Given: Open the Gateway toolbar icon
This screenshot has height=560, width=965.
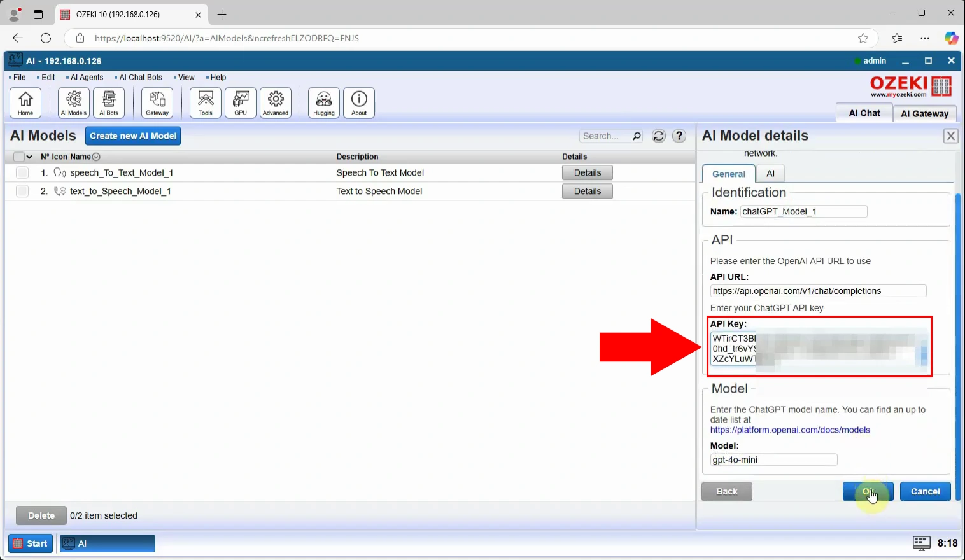Looking at the screenshot, I should tap(157, 102).
